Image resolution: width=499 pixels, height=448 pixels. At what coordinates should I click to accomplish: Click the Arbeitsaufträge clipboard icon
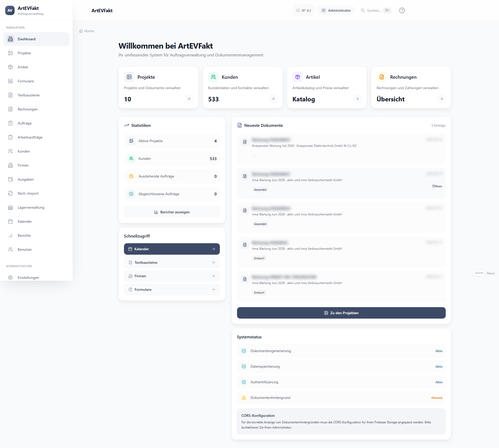(x=10, y=137)
